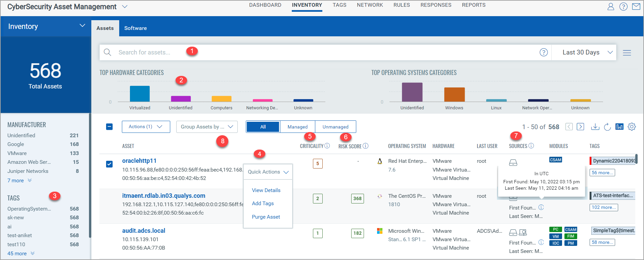This screenshot has width=644, height=260.
Task: Click FIM module badge for audit.adcs.local
Action: click(x=571, y=236)
